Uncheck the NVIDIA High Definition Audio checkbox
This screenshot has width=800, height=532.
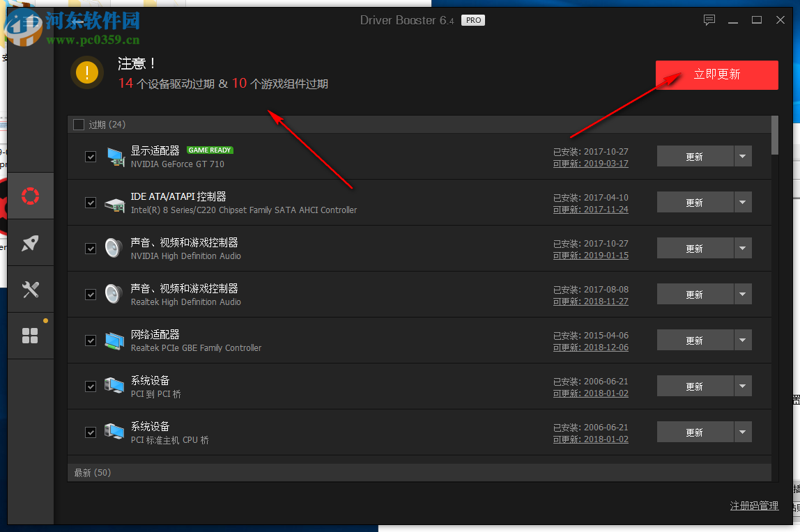91,249
